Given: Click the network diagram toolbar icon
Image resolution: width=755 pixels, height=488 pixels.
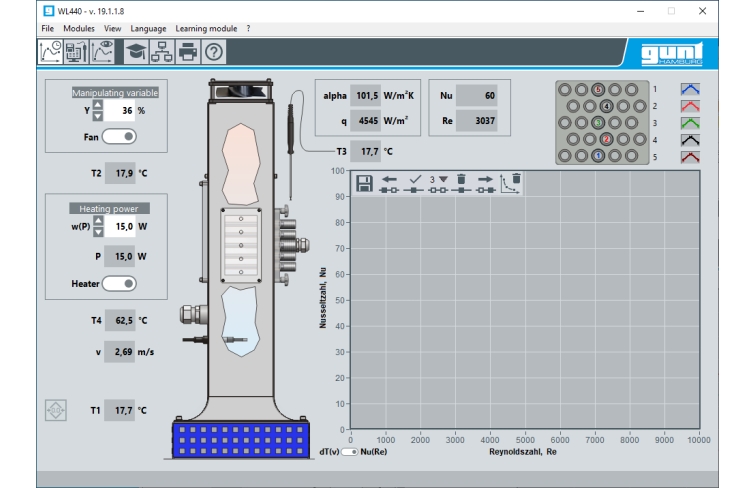Looking at the screenshot, I should pos(161,53).
